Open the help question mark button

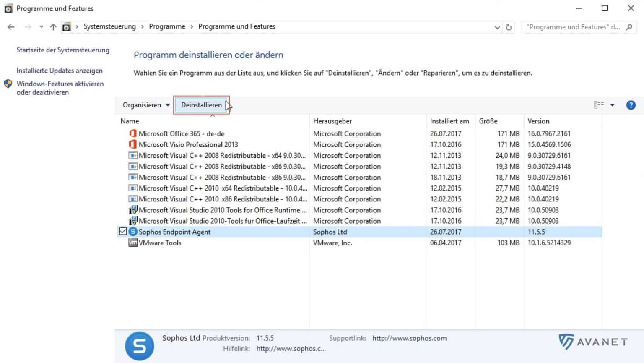pyautogui.click(x=631, y=105)
